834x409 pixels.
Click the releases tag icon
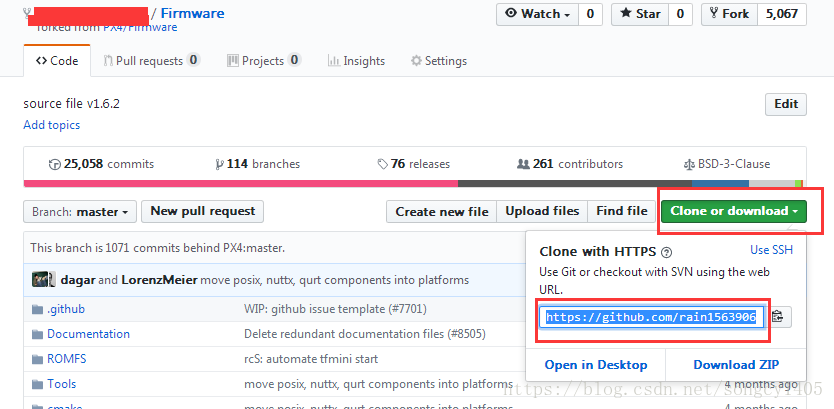(x=382, y=164)
